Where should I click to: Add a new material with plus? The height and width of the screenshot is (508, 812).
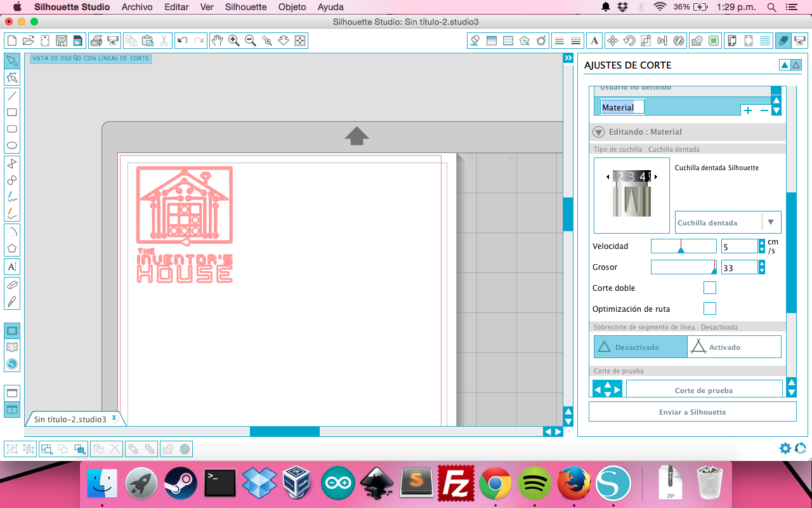coord(748,110)
